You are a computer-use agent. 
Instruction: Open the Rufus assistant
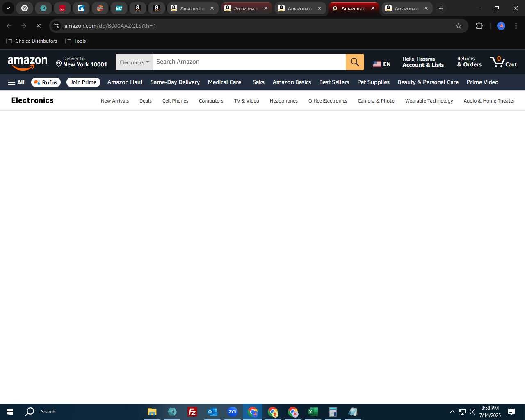coord(46,82)
